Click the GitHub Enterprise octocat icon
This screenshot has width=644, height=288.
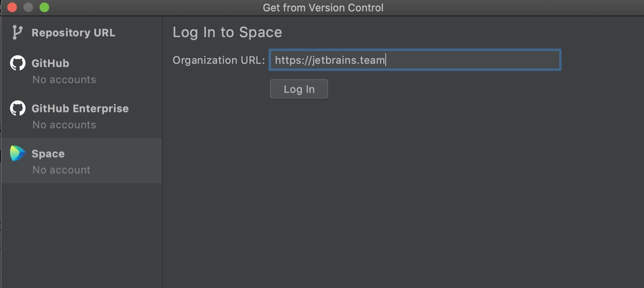pyautogui.click(x=18, y=108)
